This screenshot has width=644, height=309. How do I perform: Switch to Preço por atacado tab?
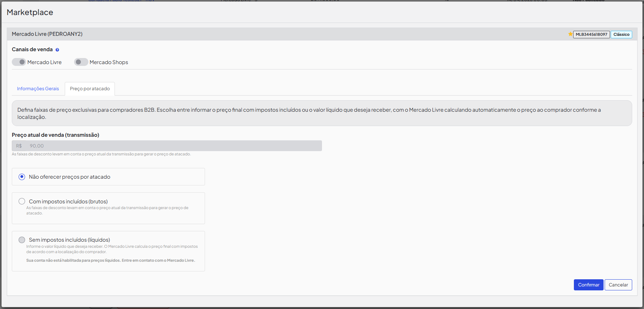point(90,89)
